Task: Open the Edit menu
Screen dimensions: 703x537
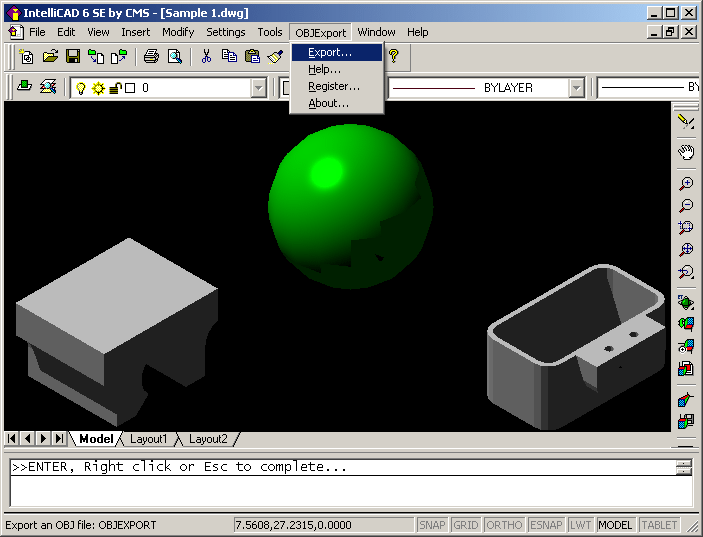Action: [x=66, y=32]
